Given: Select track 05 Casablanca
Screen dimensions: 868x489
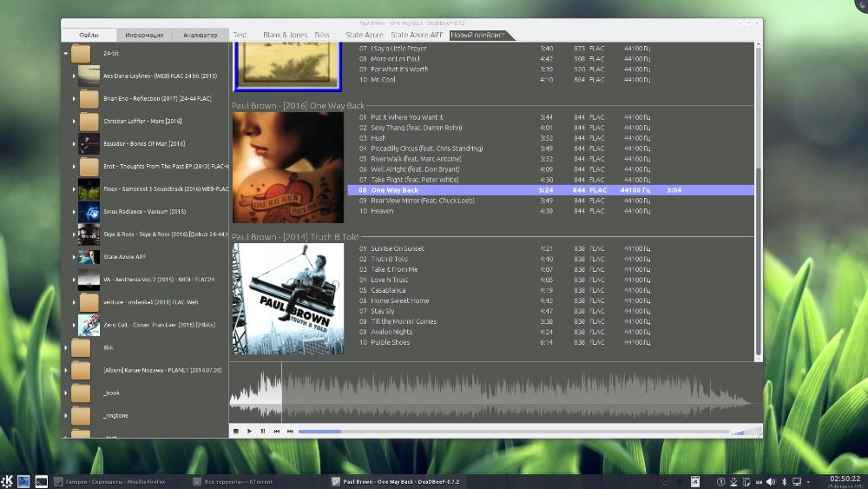Looking at the screenshot, I should click(x=550, y=290).
